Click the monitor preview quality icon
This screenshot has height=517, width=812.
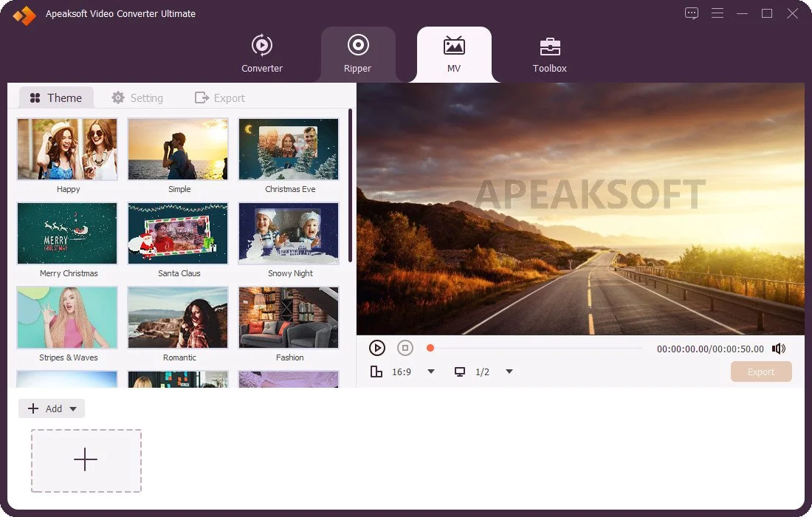[459, 372]
